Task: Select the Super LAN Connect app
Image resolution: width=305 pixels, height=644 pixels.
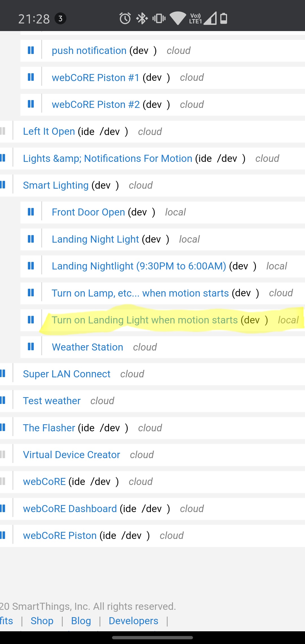Action: (67, 374)
